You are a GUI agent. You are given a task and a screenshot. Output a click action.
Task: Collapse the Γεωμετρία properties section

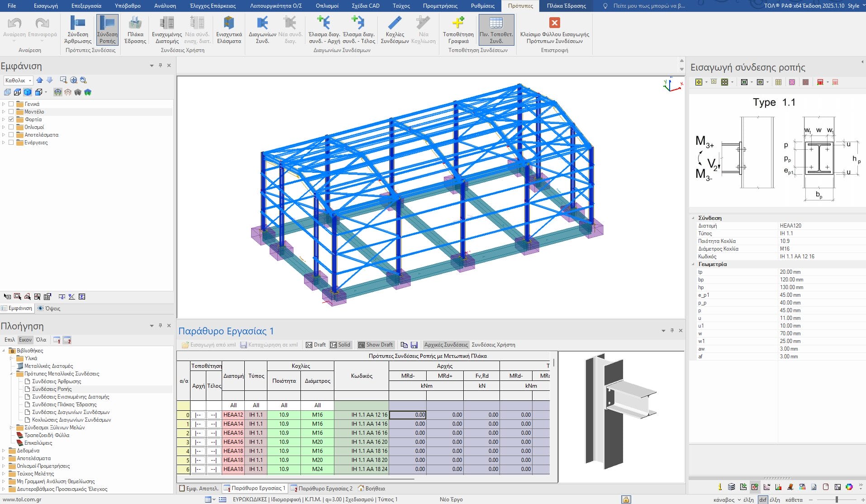point(693,264)
